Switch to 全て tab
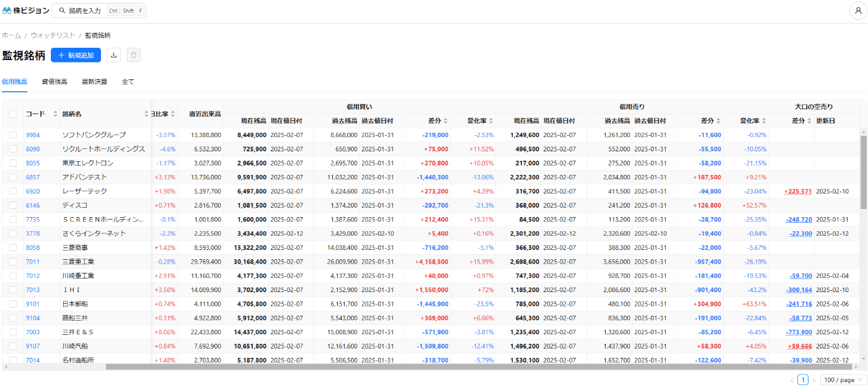Viewport: 868px width, 387px height. coord(128,81)
